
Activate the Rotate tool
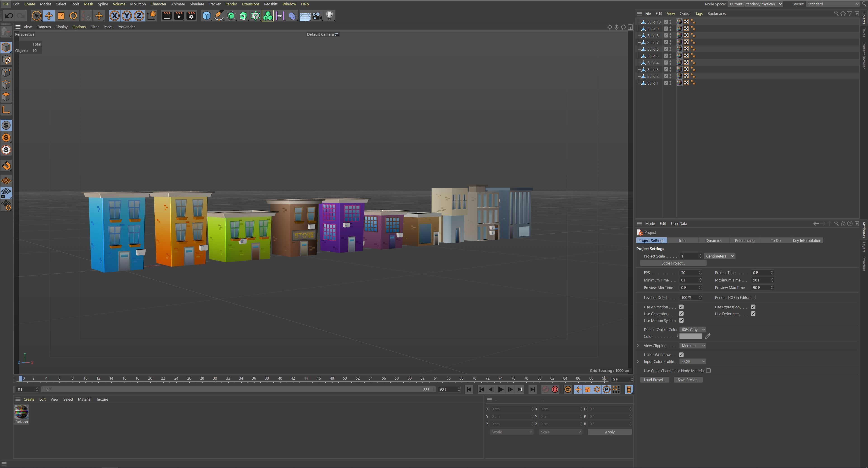click(73, 16)
